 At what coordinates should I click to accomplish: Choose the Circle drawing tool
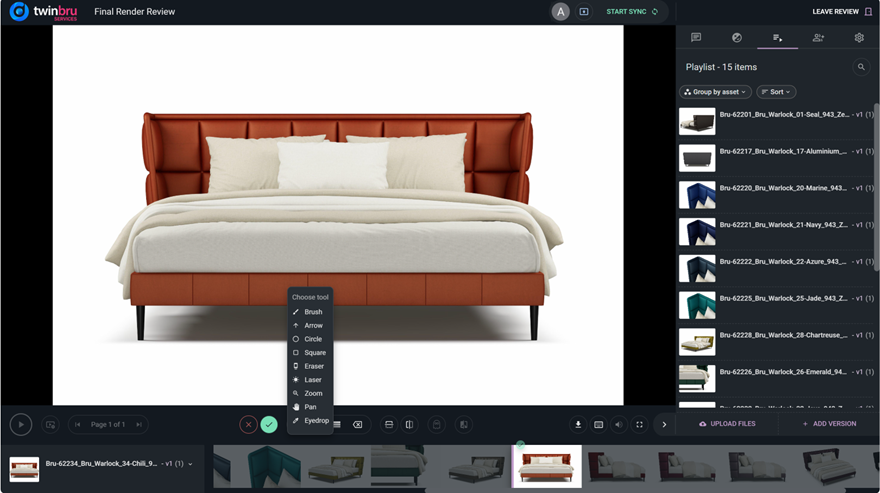pyautogui.click(x=310, y=339)
